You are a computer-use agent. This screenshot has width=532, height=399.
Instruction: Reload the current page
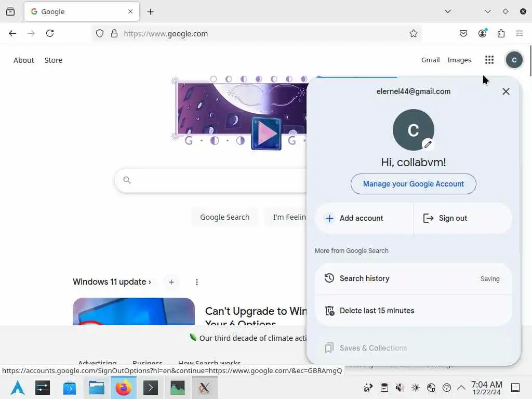50,33
